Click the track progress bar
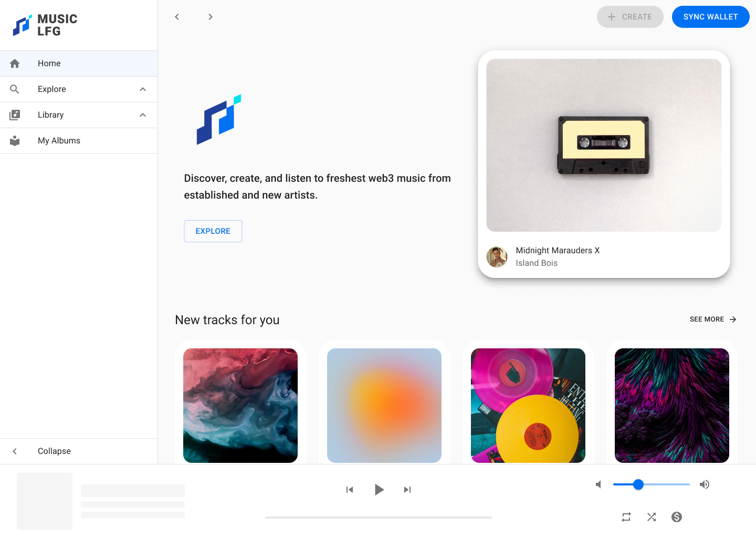 (x=379, y=518)
